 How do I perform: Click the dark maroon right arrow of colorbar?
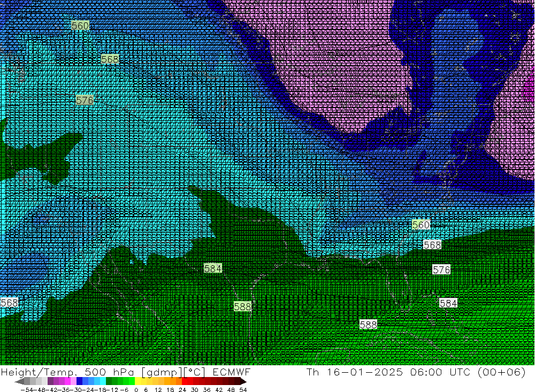tap(243, 381)
